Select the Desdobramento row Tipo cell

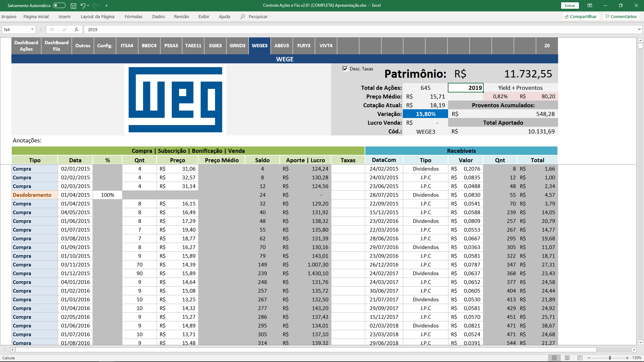(x=35, y=195)
